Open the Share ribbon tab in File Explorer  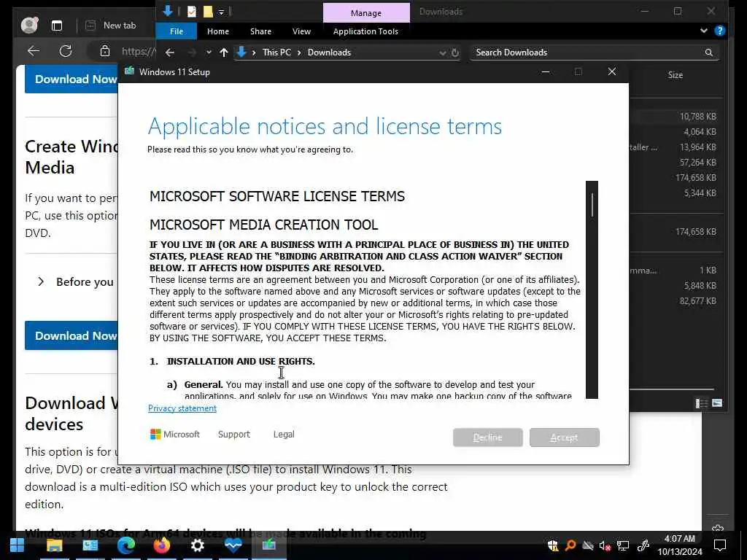tap(260, 31)
